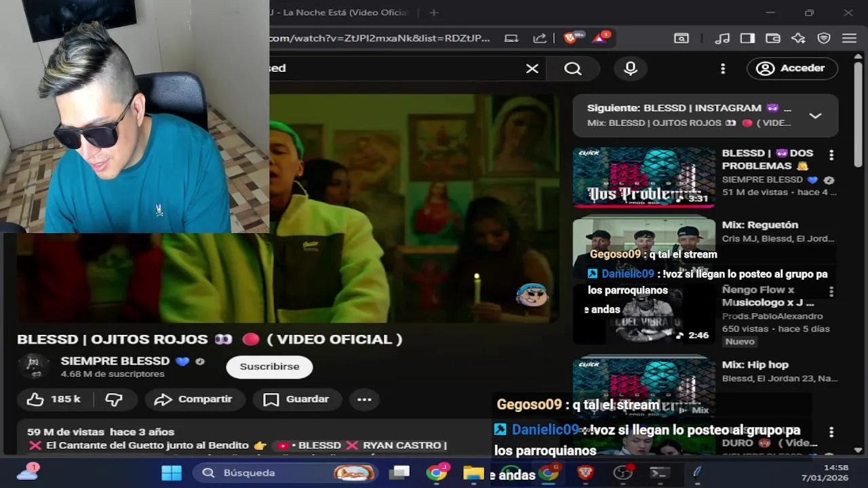This screenshot has width=868, height=488.
Task: Open YouTube settings three-dot menu
Action: (x=723, y=68)
